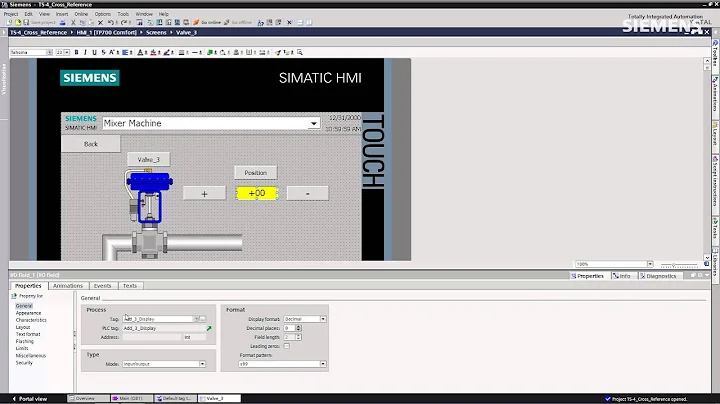The width and height of the screenshot is (720, 404).
Task: Select the Position label button
Action: [256, 173]
